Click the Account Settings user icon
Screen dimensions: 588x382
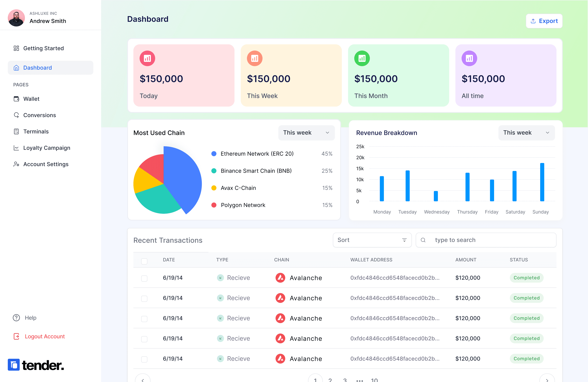tap(16, 164)
